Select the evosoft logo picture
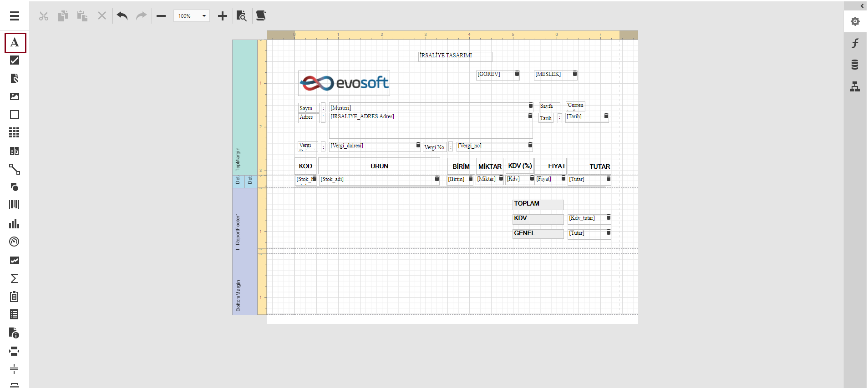 (x=344, y=83)
